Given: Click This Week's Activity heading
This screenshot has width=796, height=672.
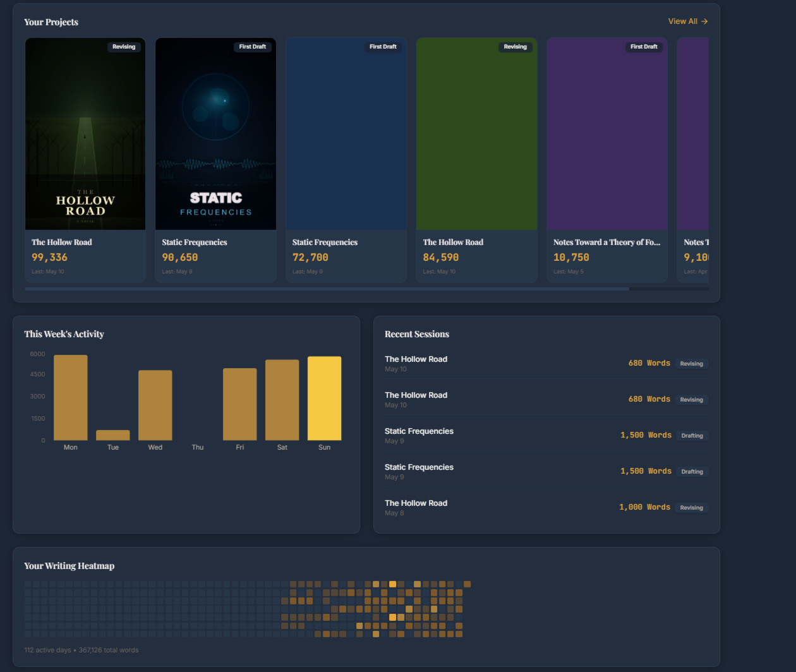Looking at the screenshot, I should pyautogui.click(x=64, y=334).
